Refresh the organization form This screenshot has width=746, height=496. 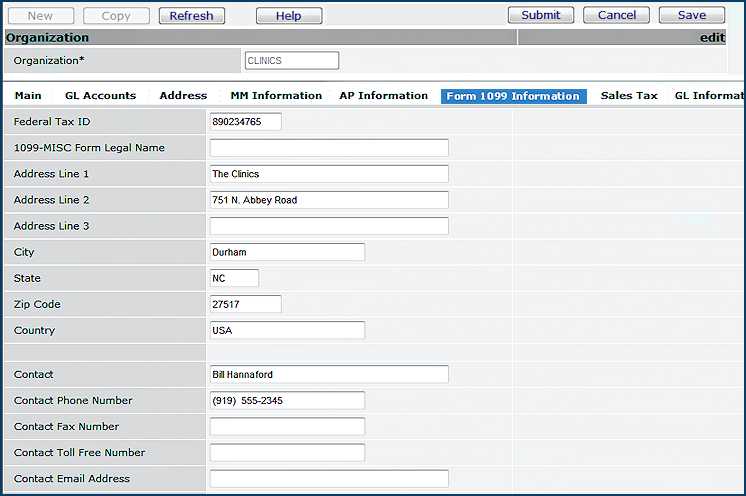tap(191, 16)
